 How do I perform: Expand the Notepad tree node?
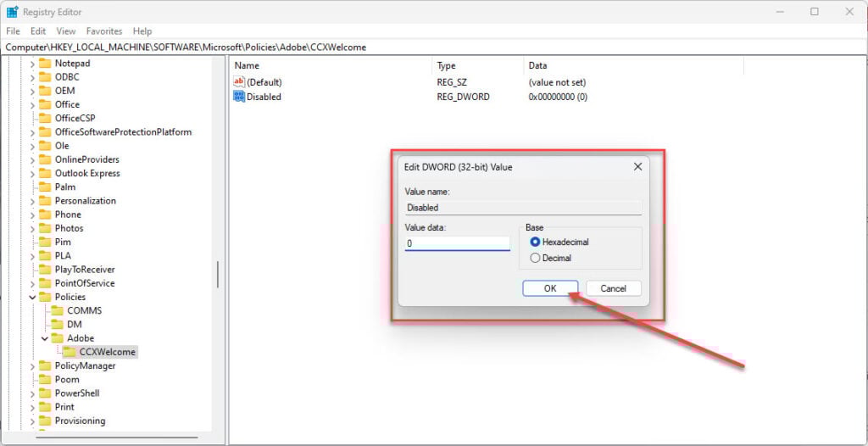32,64
